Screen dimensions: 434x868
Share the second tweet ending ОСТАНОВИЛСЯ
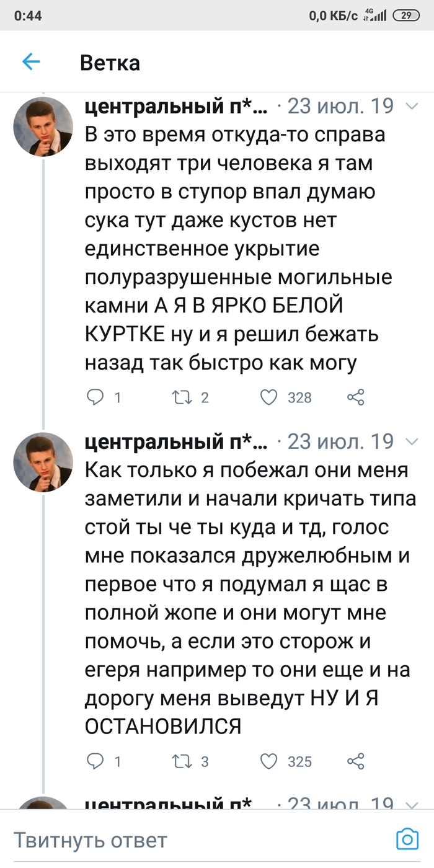pyautogui.click(x=355, y=761)
